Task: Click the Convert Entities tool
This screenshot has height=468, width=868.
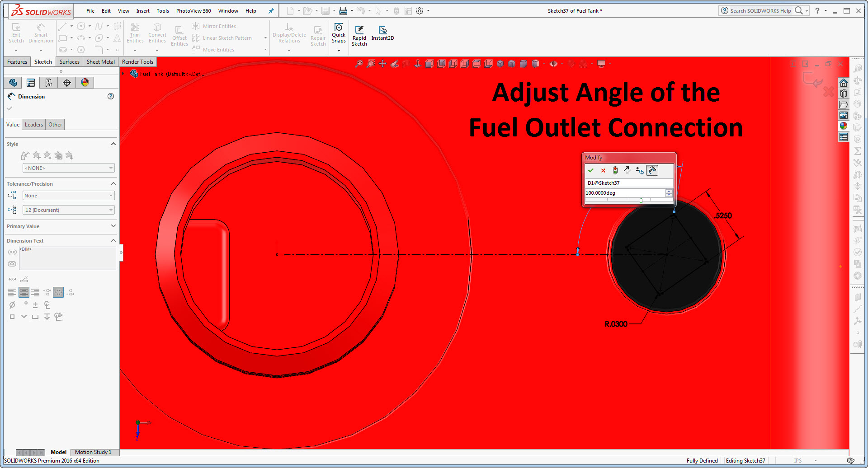Action: pos(157,33)
